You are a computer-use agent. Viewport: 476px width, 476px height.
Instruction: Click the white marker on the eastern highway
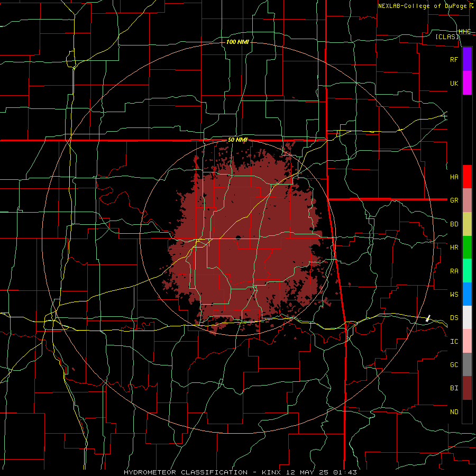(x=428, y=318)
